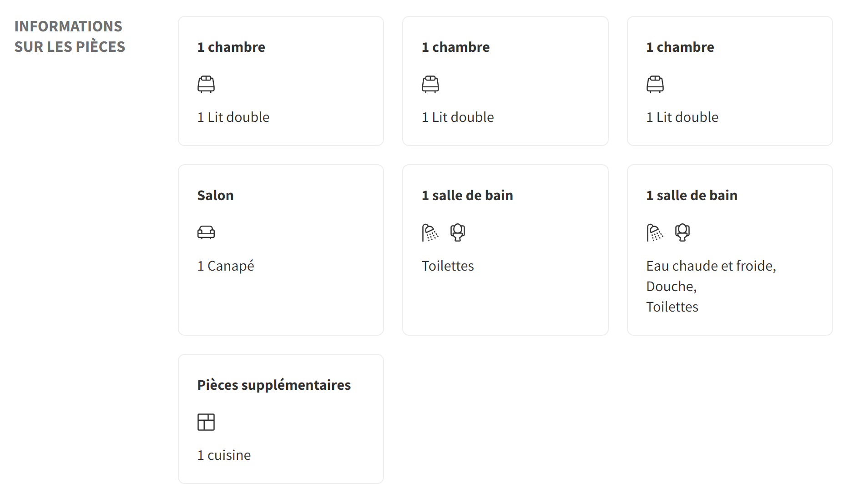
Task: Click toilet icon in the Eau chaude bathroom card
Action: [682, 232]
